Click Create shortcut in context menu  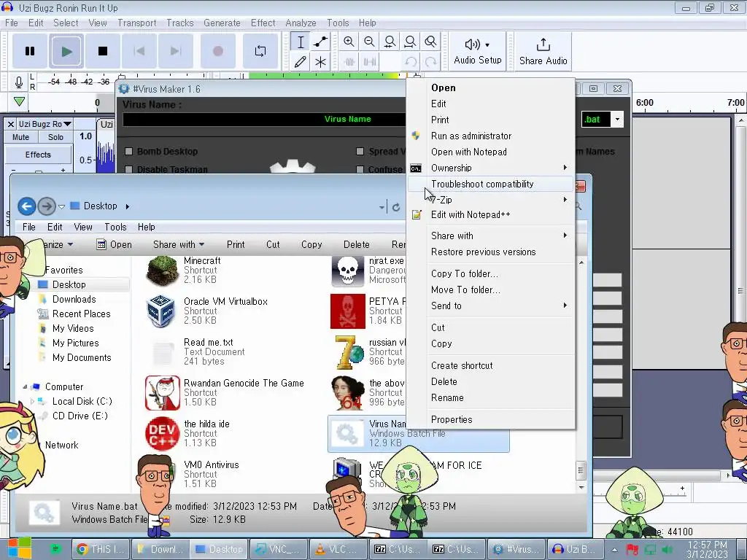[x=491, y=366]
